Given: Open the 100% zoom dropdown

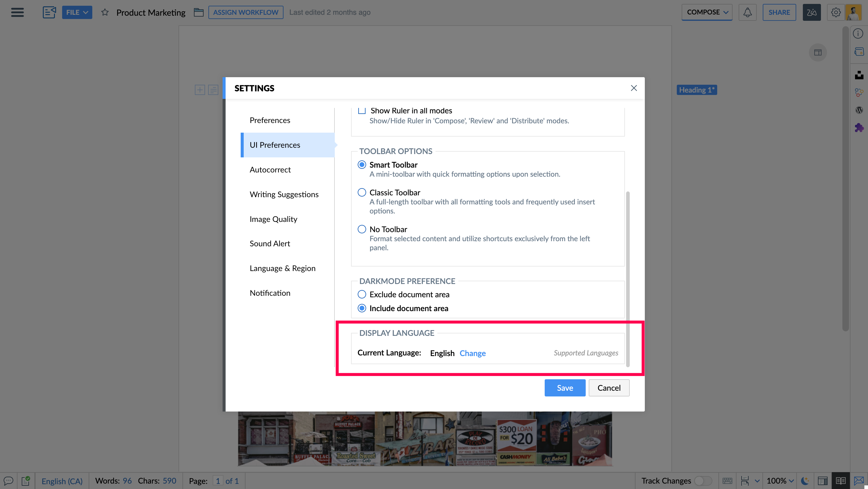Looking at the screenshot, I should [x=780, y=481].
